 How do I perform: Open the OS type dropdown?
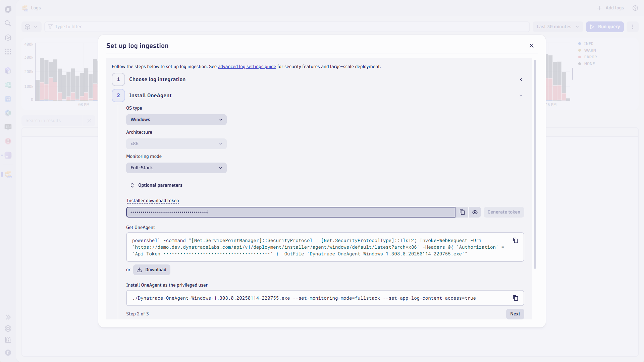pos(176,119)
